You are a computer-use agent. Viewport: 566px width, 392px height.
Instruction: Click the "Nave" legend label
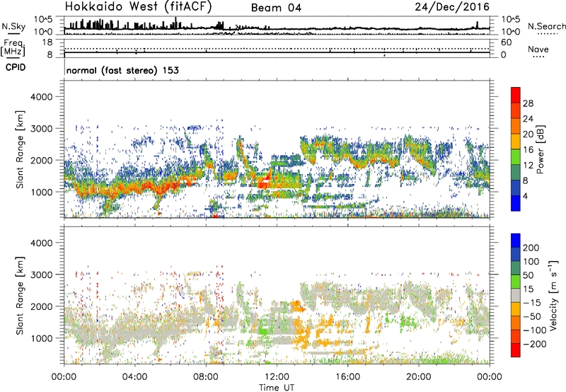[538, 49]
